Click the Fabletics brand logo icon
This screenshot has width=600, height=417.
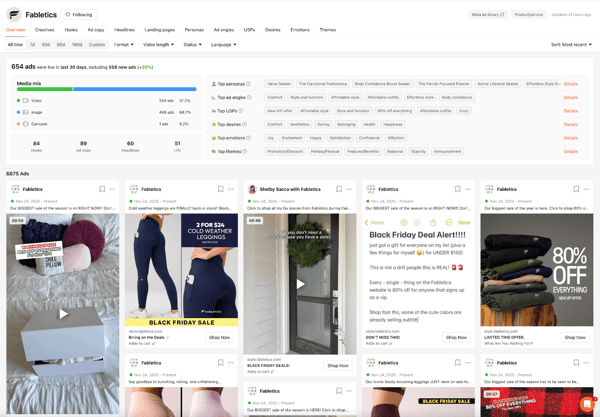point(14,15)
